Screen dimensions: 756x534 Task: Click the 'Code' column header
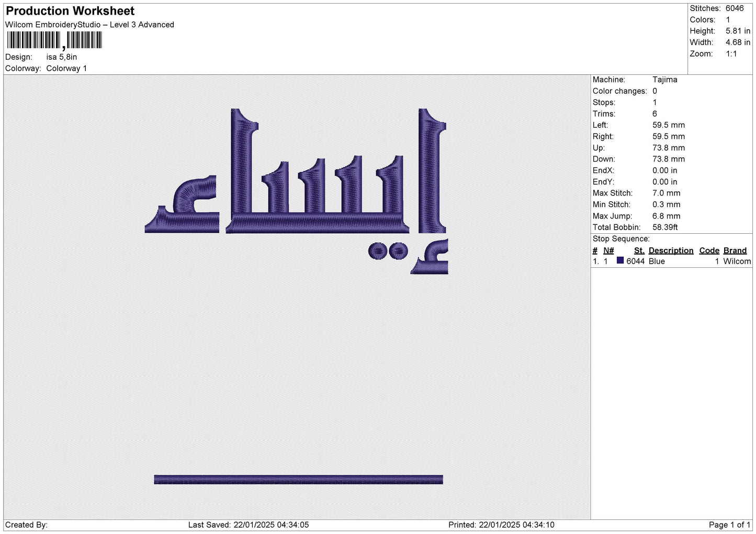tap(709, 251)
